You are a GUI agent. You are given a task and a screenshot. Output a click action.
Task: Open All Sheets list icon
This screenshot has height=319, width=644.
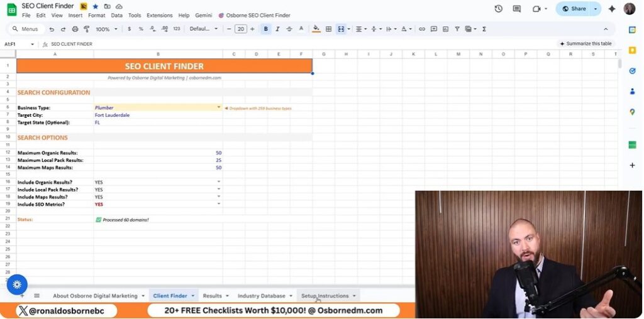(36, 296)
